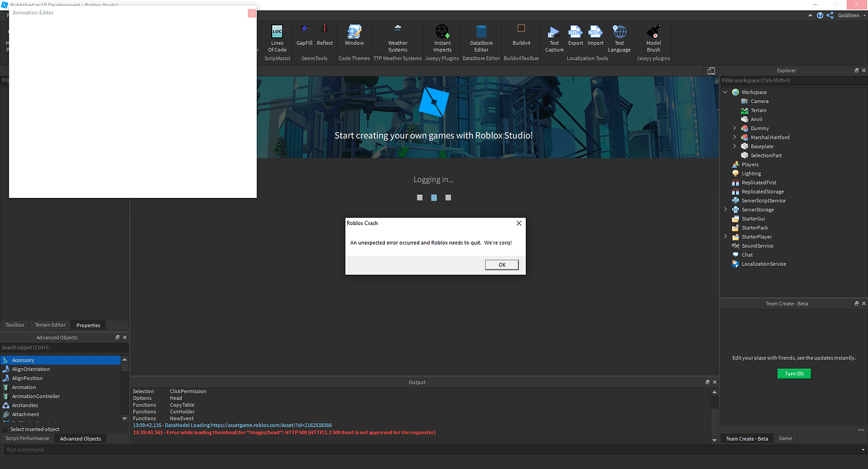Expand the Dummy model in Explorer
The width and height of the screenshot is (868, 469).
point(735,128)
